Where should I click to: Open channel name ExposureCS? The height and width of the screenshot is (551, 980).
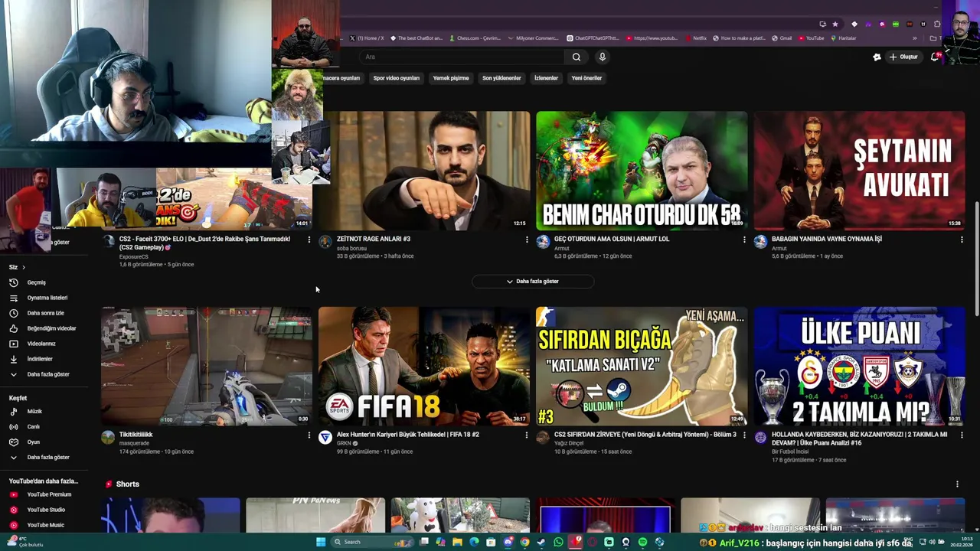(134, 256)
